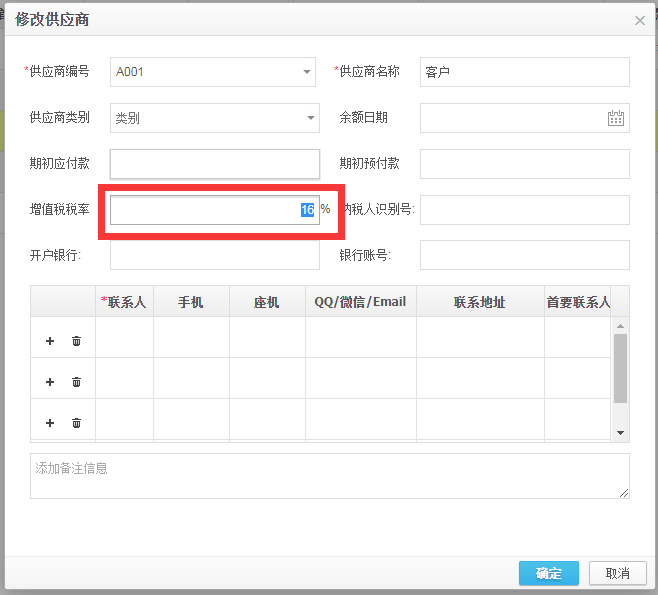
Task: Expand the 供应商编号 A001 dropdown
Action: [x=307, y=72]
